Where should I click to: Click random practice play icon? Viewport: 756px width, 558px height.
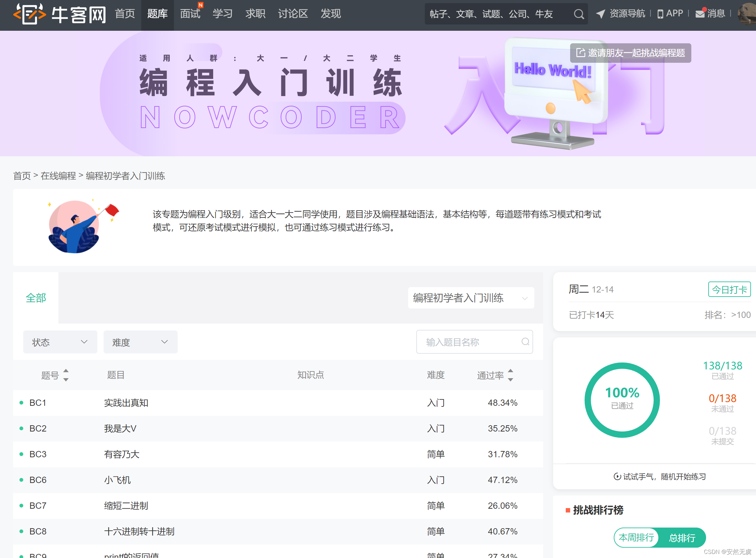[x=617, y=477]
